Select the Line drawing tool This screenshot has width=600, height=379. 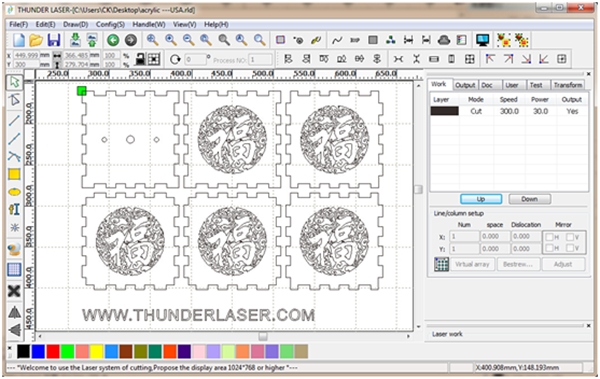coord(14,120)
